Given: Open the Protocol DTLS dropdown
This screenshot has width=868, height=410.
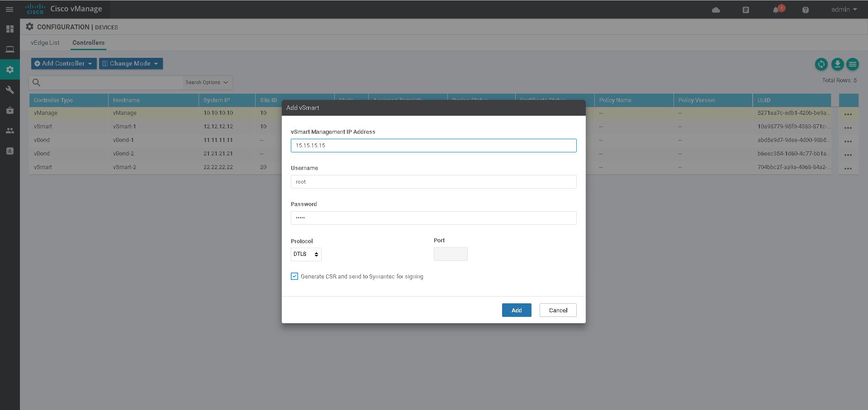Looking at the screenshot, I should (x=306, y=254).
